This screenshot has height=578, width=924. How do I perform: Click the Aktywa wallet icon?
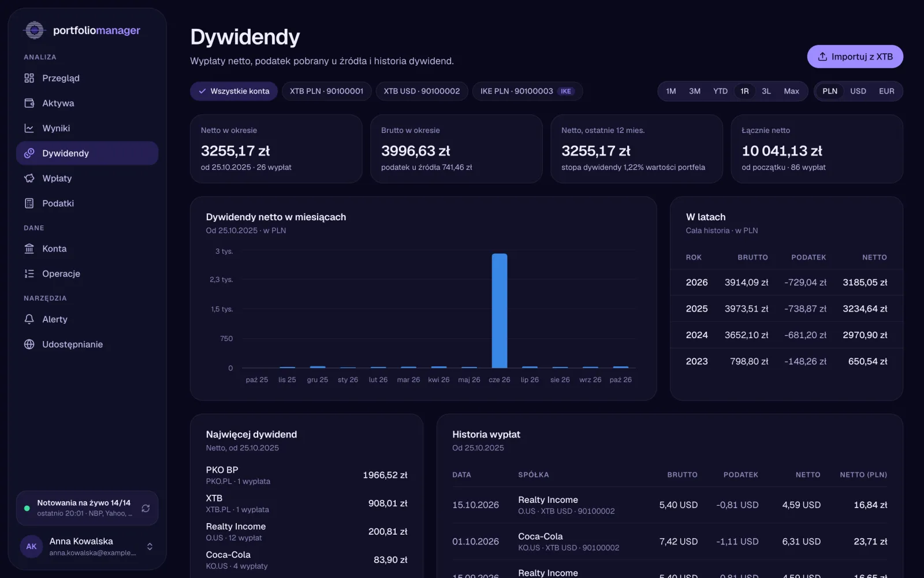[x=29, y=103]
